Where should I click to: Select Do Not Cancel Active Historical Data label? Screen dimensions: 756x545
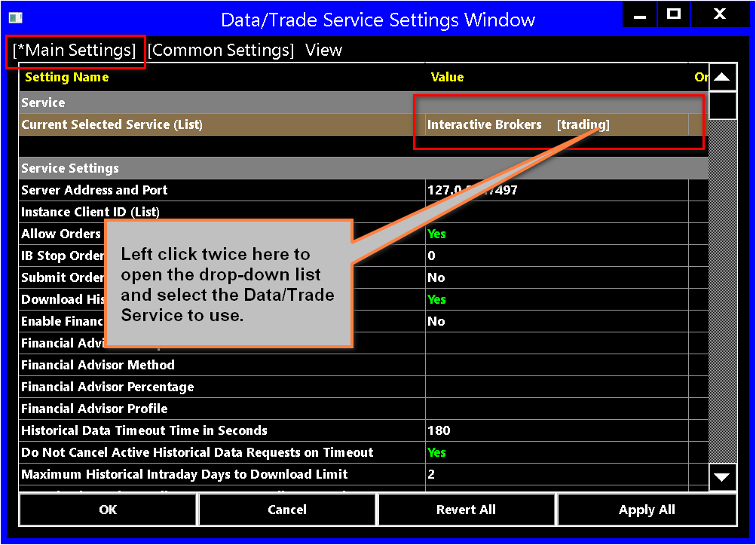point(197,452)
